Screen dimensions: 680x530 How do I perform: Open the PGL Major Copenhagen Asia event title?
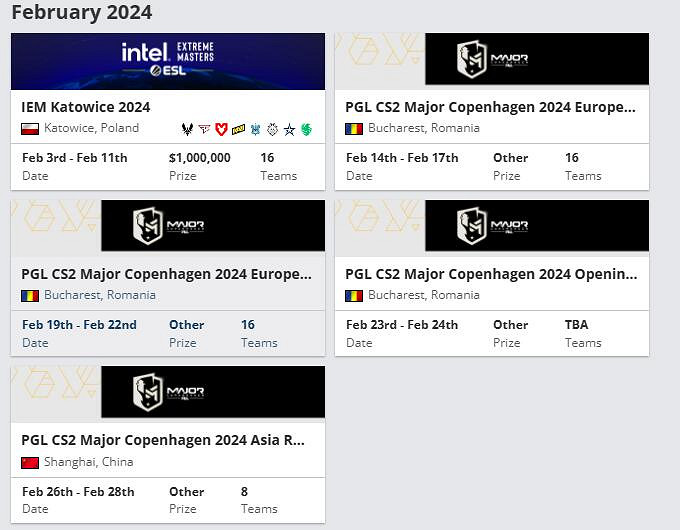(163, 441)
